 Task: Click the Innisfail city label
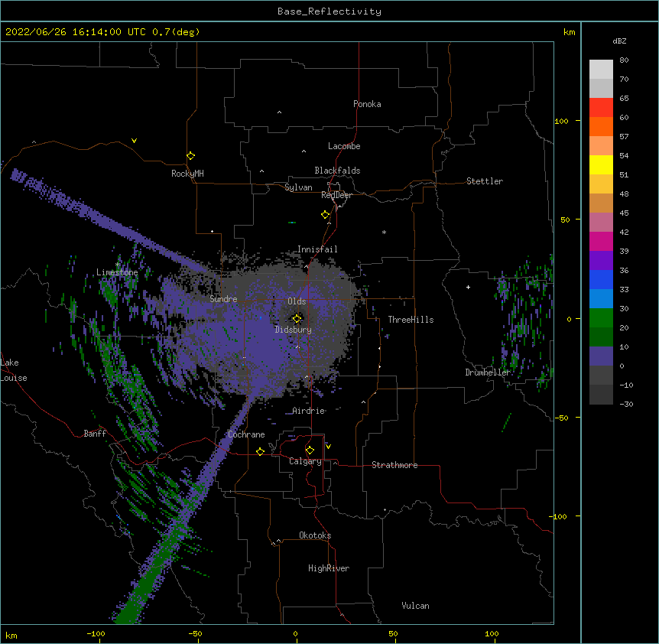[x=317, y=249]
